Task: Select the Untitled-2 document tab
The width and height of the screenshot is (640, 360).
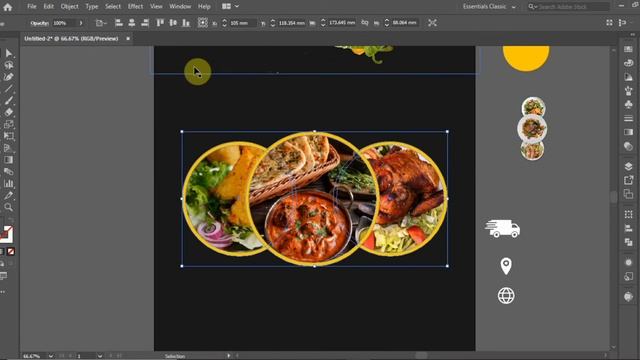Action: pos(71,39)
